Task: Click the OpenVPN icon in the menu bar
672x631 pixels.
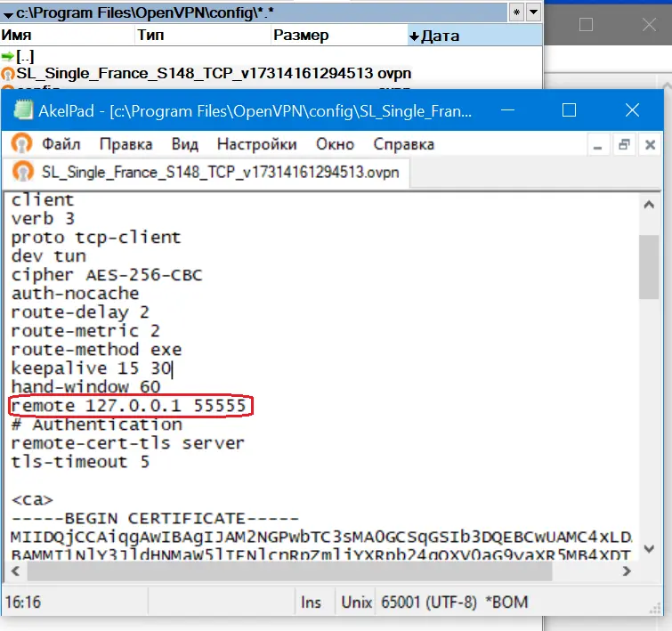Action: tap(21, 143)
